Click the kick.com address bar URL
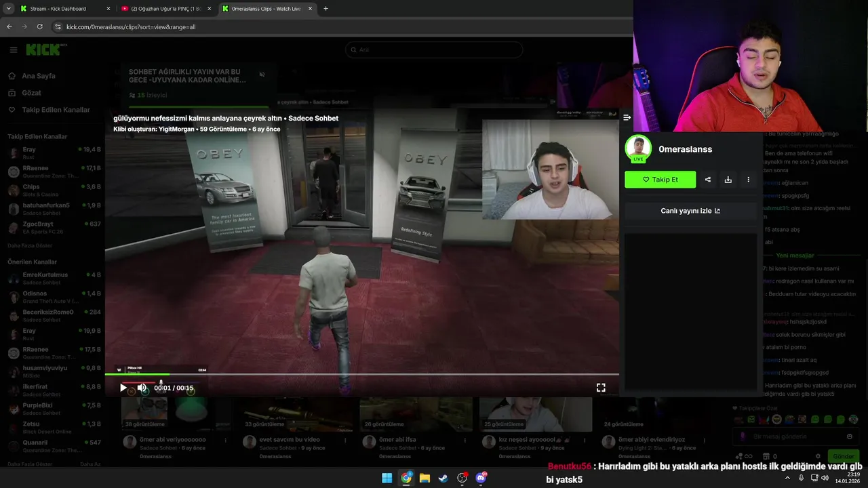This screenshot has height=488, width=868. pyautogui.click(x=131, y=27)
